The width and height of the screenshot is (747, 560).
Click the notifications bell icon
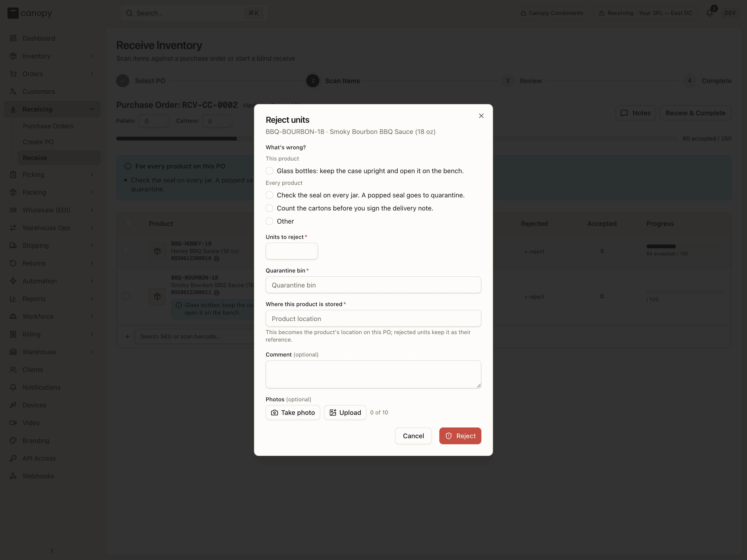[x=709, y=13]
